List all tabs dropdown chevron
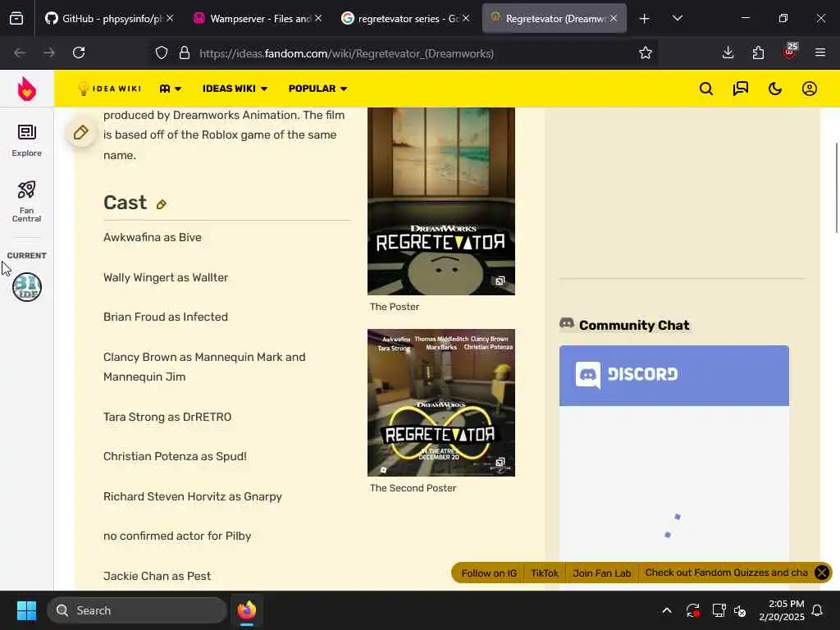 pos(677,19)
